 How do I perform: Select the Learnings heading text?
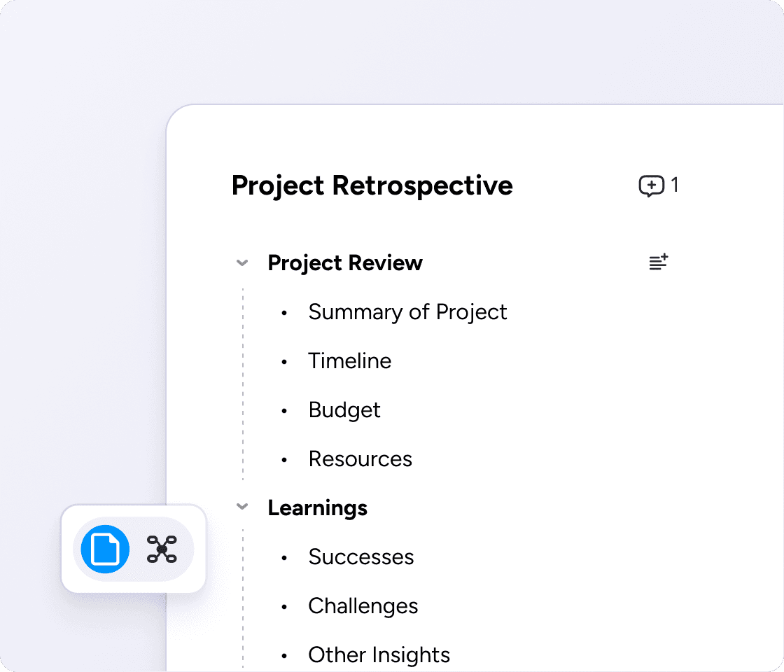[317, 507]
